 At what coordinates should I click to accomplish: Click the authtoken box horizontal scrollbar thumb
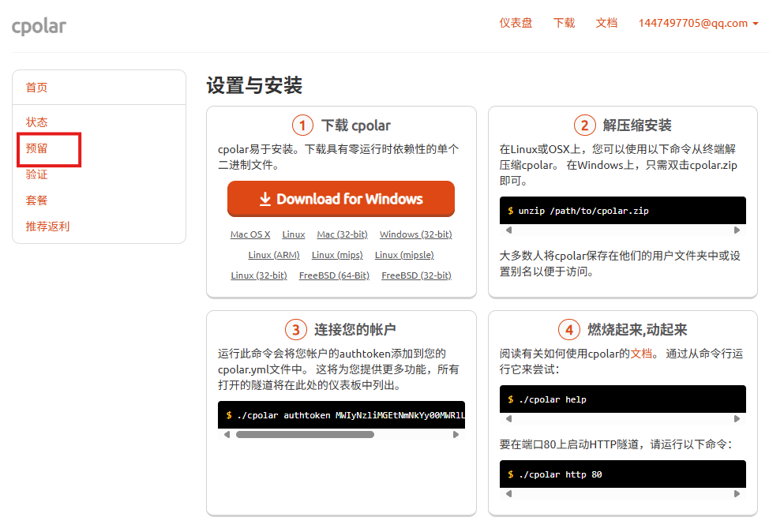(305, 434)
